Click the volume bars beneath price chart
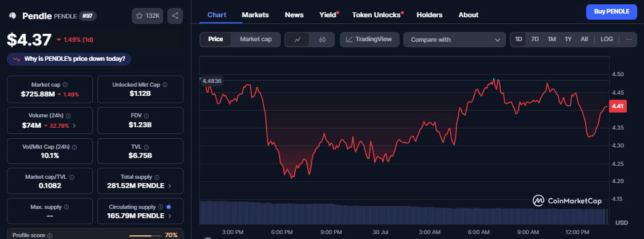The width and height of the screenshot is (644, 239). (403, 213)
